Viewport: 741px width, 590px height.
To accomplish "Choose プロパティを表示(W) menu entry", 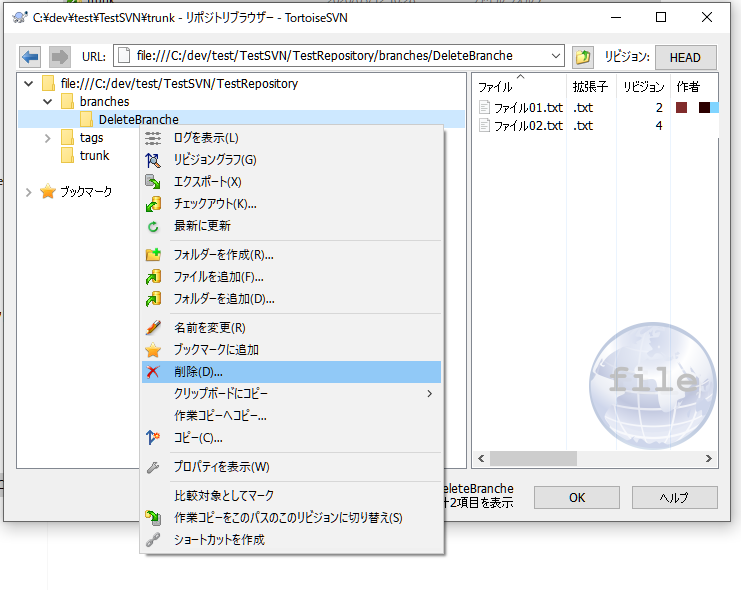I will pyautogui.click(x=292, y=467).
